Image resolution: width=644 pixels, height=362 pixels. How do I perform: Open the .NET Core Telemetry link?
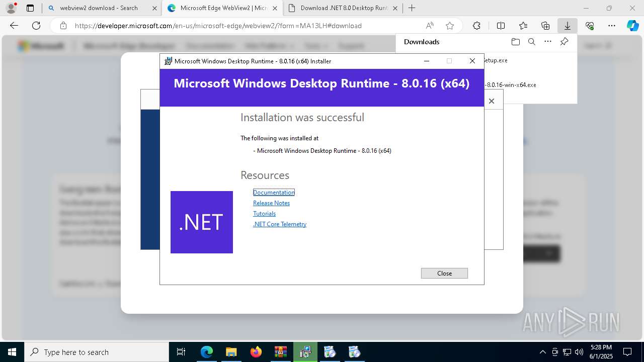(280, 224)
